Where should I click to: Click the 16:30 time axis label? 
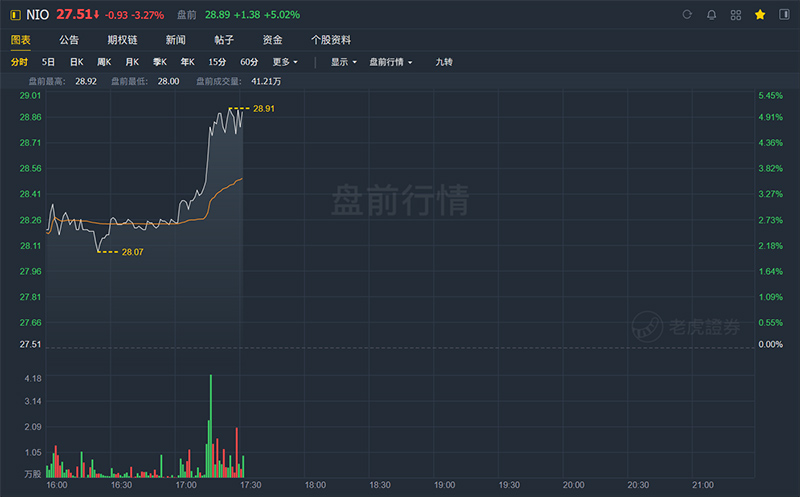(x=121, y=485)
